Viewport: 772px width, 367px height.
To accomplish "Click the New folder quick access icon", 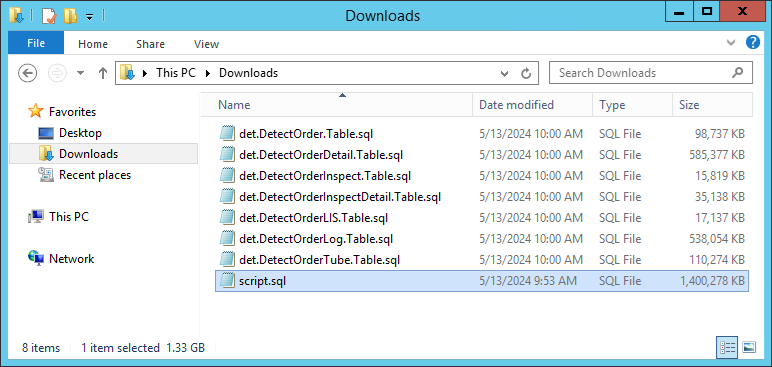I will click(70, 16).
